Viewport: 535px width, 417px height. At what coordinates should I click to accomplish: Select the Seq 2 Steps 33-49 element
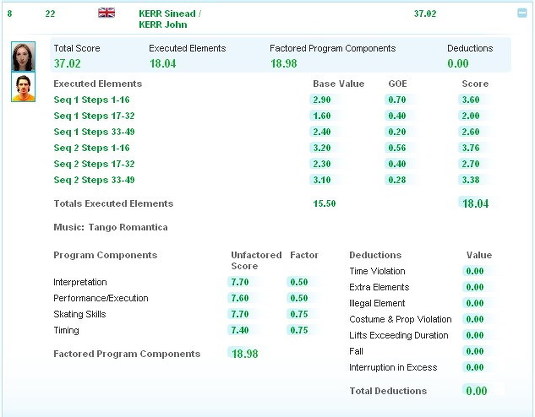click(94, 180)
